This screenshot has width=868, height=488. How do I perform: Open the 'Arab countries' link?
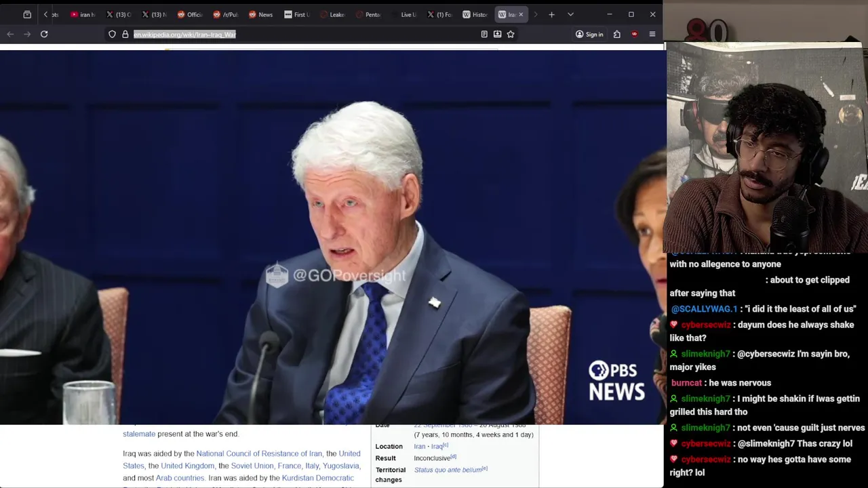click(x=180, y=478)
